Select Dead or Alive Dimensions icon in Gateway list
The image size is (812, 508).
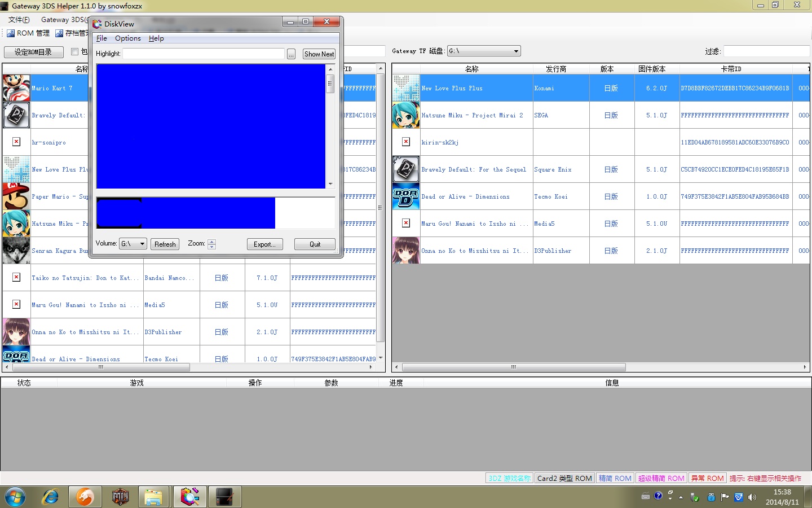[x=406, y=196]
